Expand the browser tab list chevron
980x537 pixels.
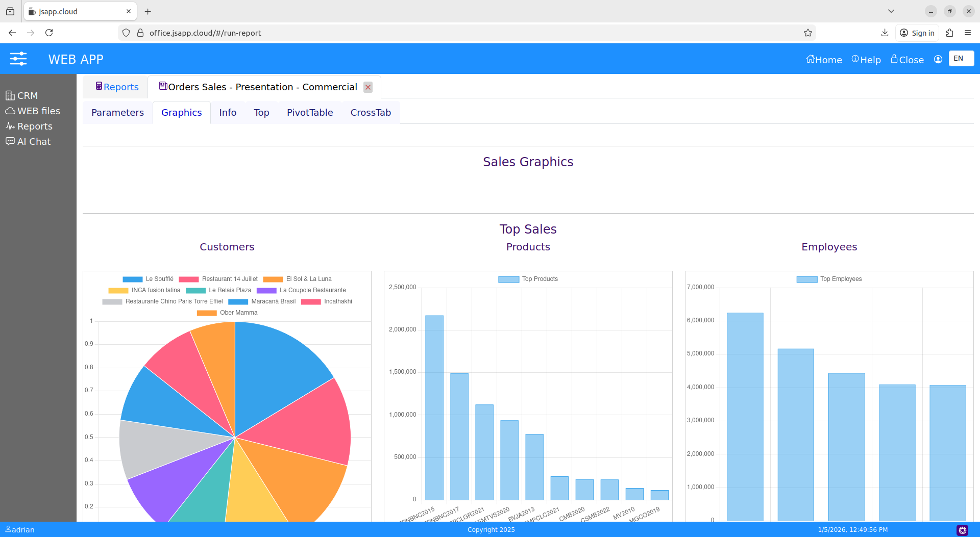coord(891,11)
